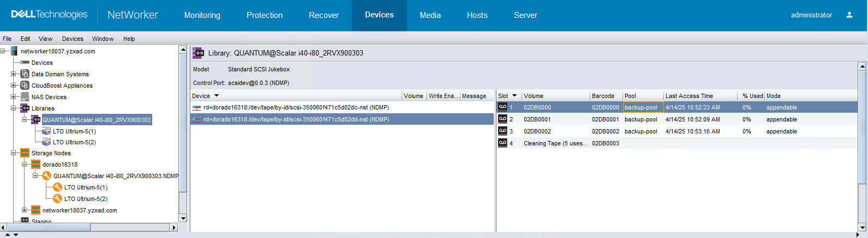
Task: Click the Barcode column header
Action: coord(606,96)
